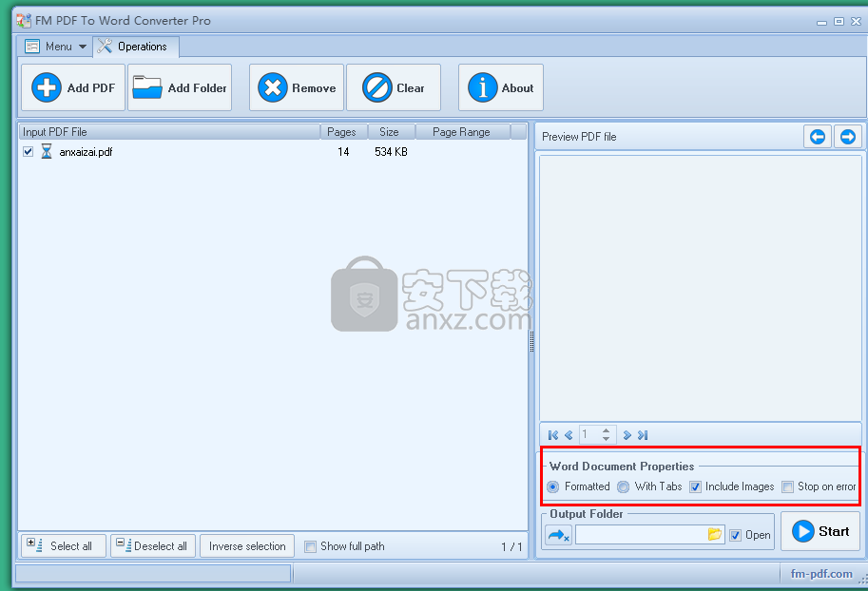Click Deselect all button

click(x=153, y=546)
